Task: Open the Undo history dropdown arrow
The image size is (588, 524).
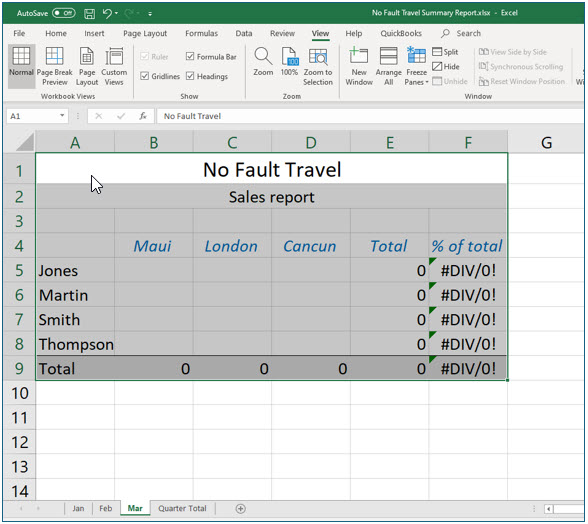Action: 117,14
